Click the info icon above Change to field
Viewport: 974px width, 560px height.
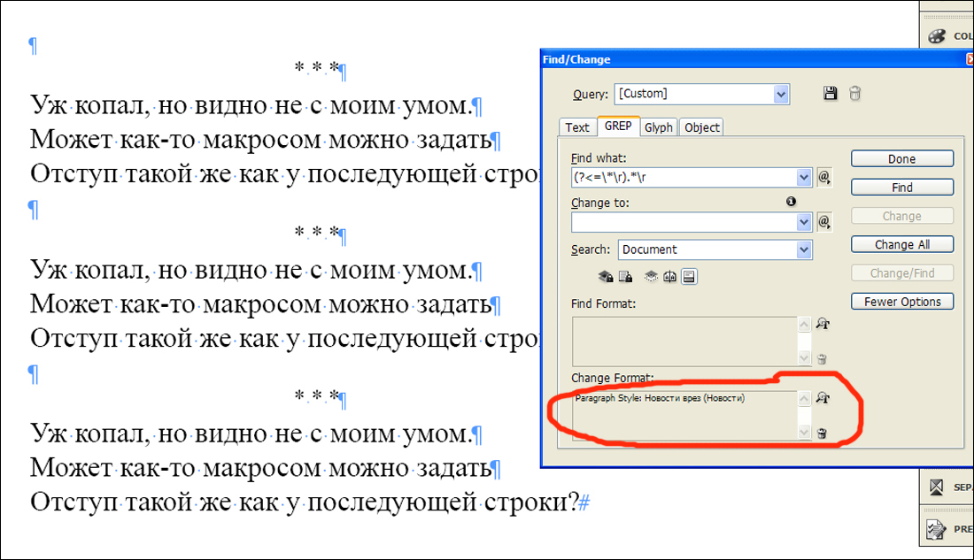(791, 201)
